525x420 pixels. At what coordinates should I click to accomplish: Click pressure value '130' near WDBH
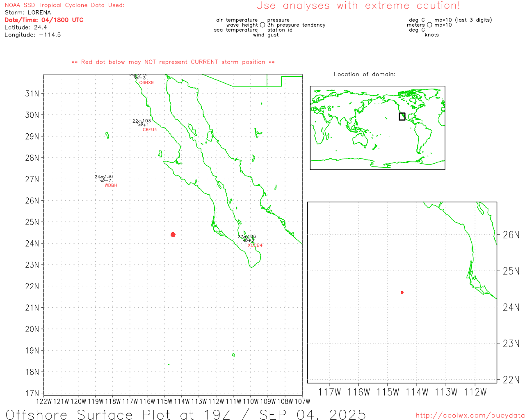(x=109, y=177)
